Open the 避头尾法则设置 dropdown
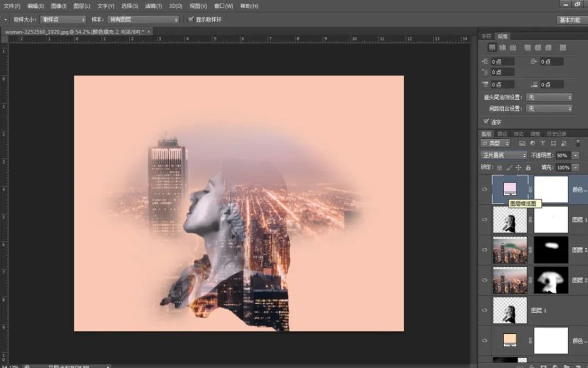Viewport: 588px width, 368px height. click(549, 97)
